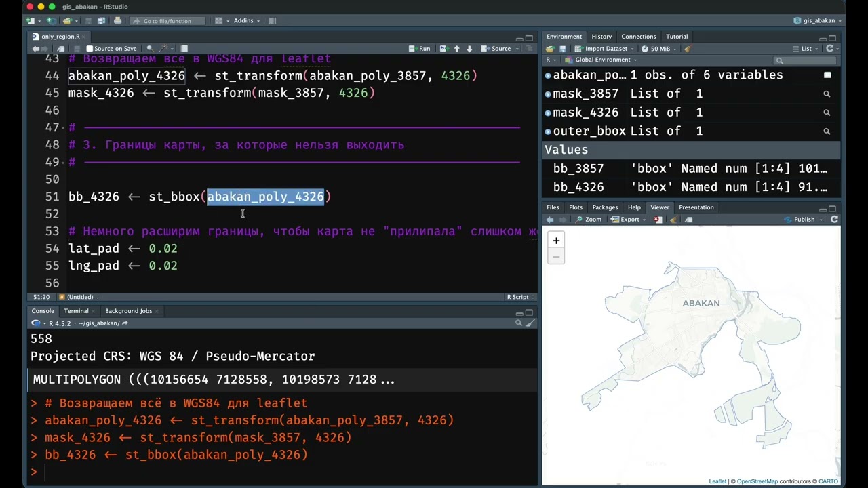Go to next section with down arrow
Viewport: 868px width, 488px height.
tap(469, 49)
